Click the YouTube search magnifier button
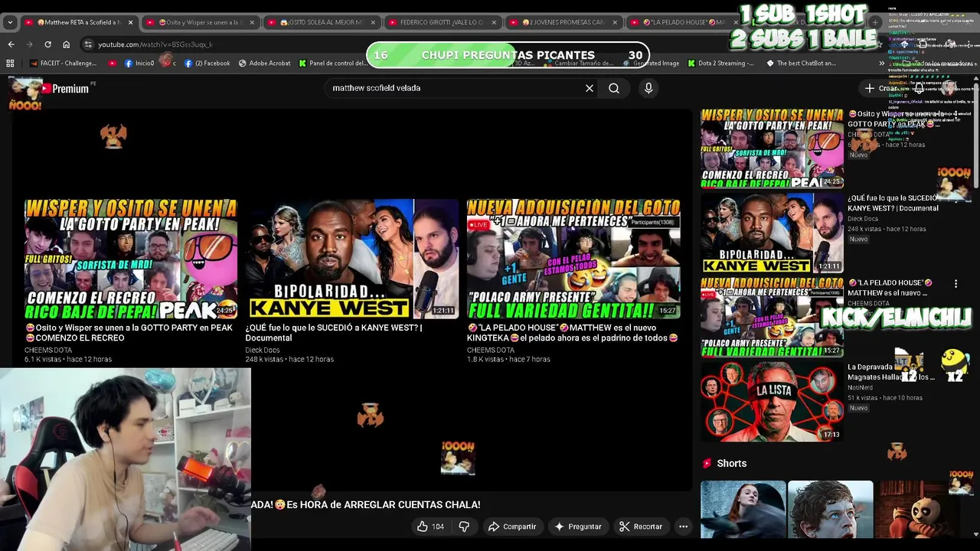Image resolution: width=980 pixels, height=551 pixels. [x=614, y=88]
